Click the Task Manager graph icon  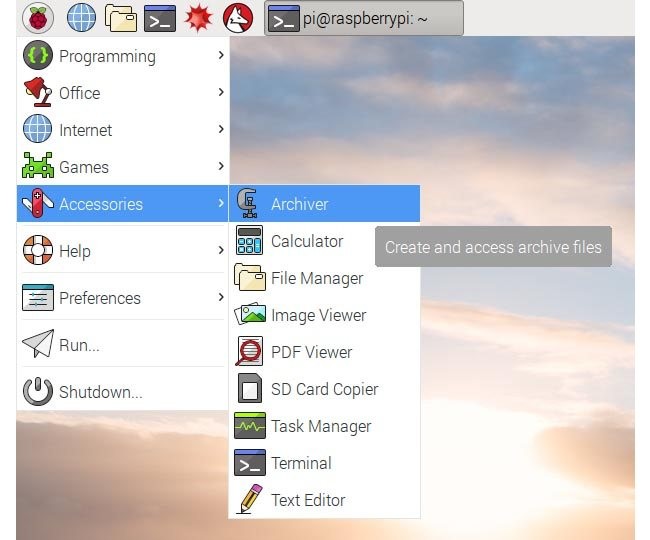(x=250, y=425)
